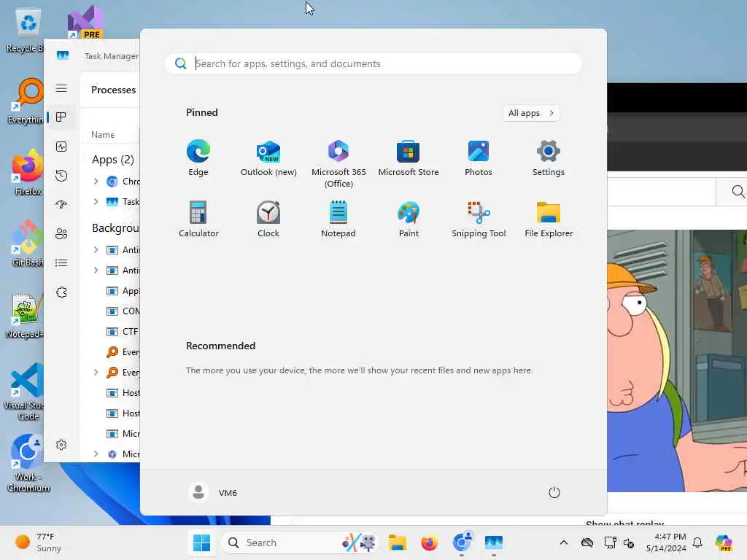Open Microsoft 365 (Office) app
The image size is (747, 560).
(x=338, y=164)
